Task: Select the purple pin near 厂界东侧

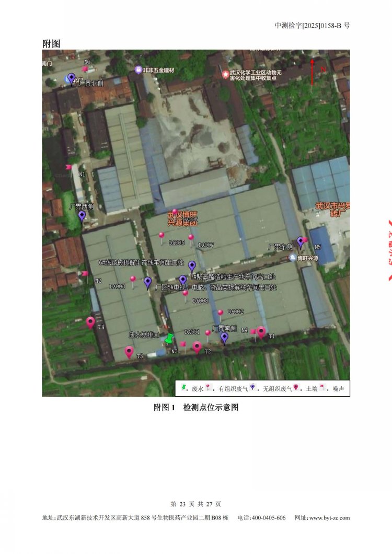Action: 301,241
